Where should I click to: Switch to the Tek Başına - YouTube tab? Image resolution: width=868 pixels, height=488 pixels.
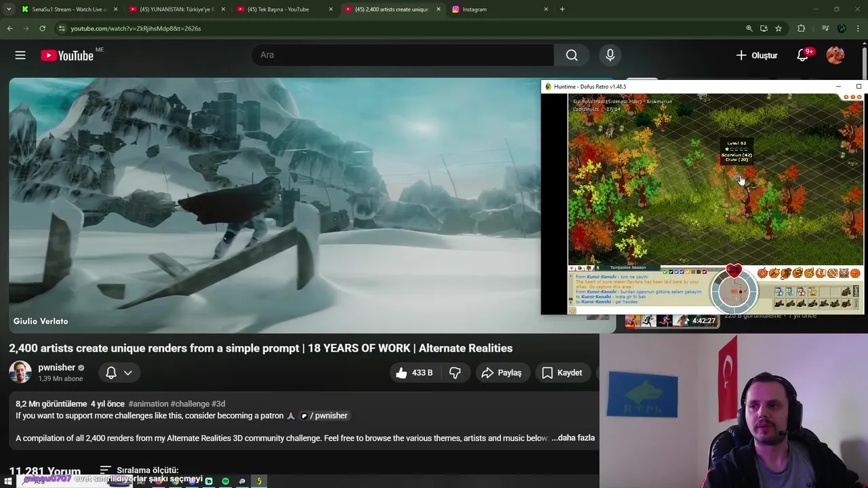point(285,9)
